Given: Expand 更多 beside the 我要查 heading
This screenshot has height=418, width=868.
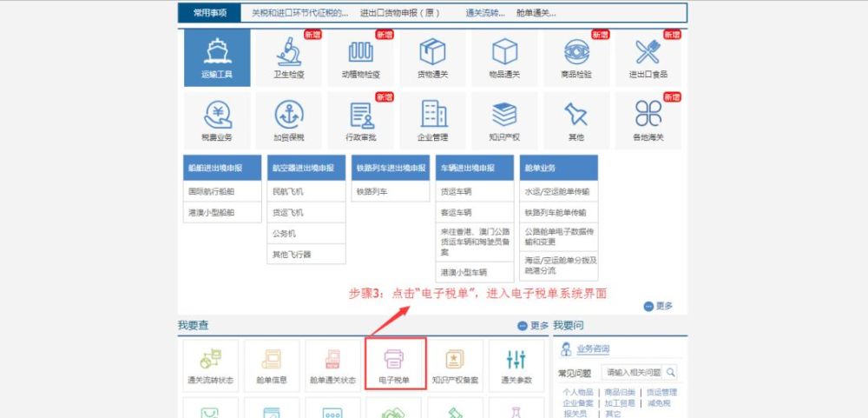Looking at the screenshot, I should (533, 325).
